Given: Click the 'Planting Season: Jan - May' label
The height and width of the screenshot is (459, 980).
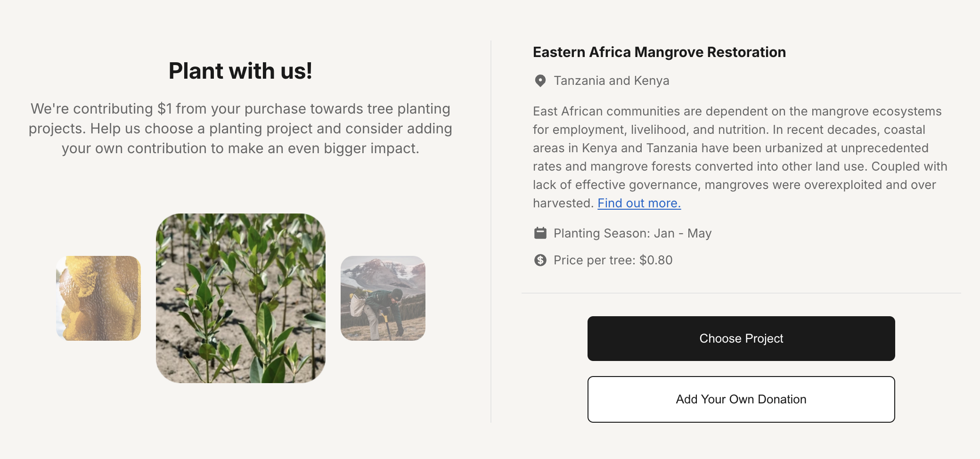Looking at the screenshot, I should coord(632,233).
